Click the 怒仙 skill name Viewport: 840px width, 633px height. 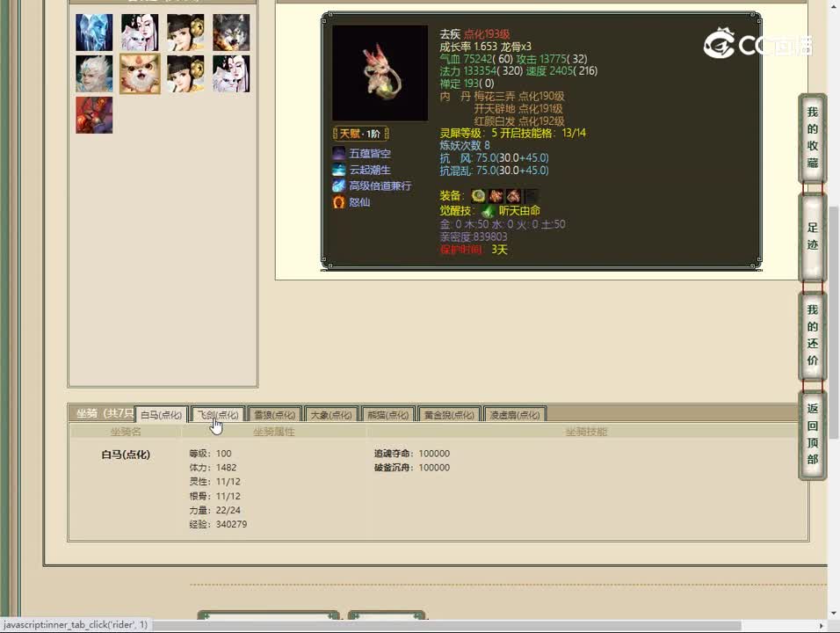[x=360, y=202]
